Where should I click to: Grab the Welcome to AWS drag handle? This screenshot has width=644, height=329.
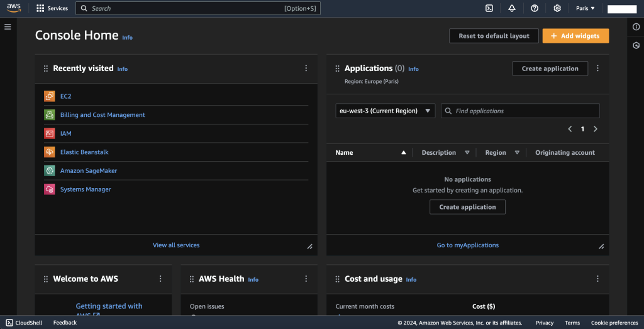coord(45,279)
